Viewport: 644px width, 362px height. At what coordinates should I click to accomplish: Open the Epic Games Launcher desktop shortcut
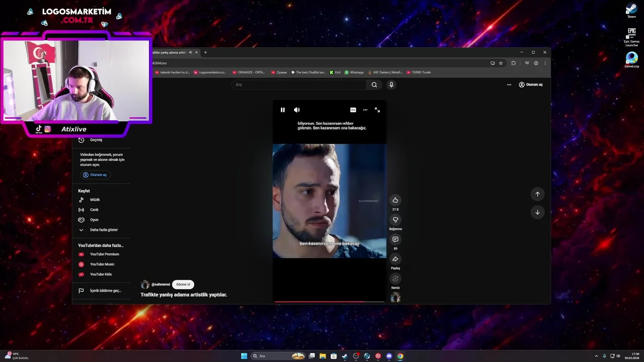click(x=631, y=37)
